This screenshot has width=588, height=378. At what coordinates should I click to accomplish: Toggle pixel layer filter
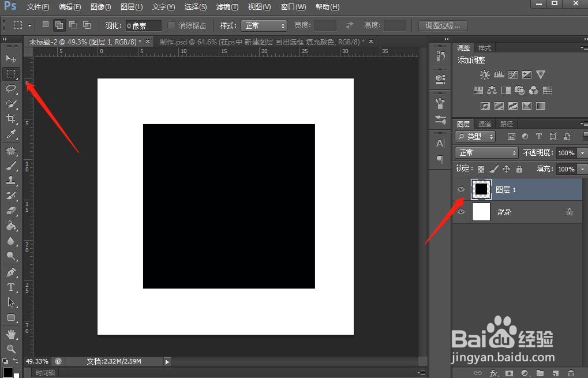tap(511, 137)
